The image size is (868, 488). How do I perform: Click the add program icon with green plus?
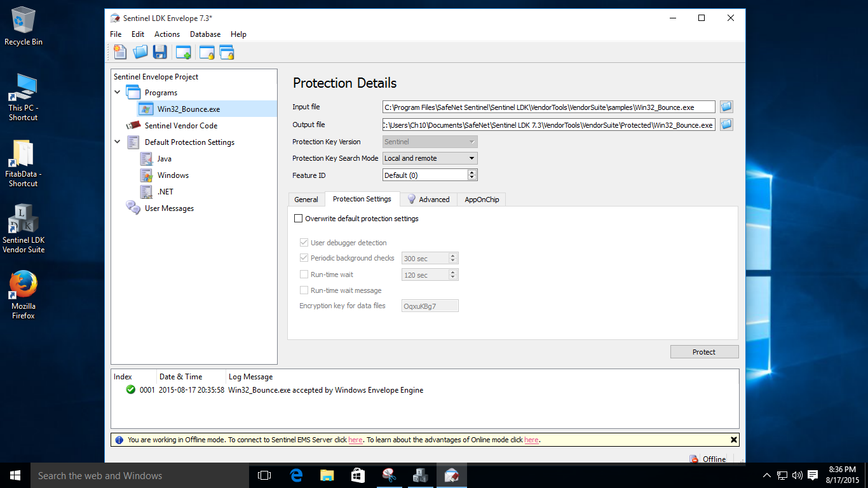tap(183, 52)
